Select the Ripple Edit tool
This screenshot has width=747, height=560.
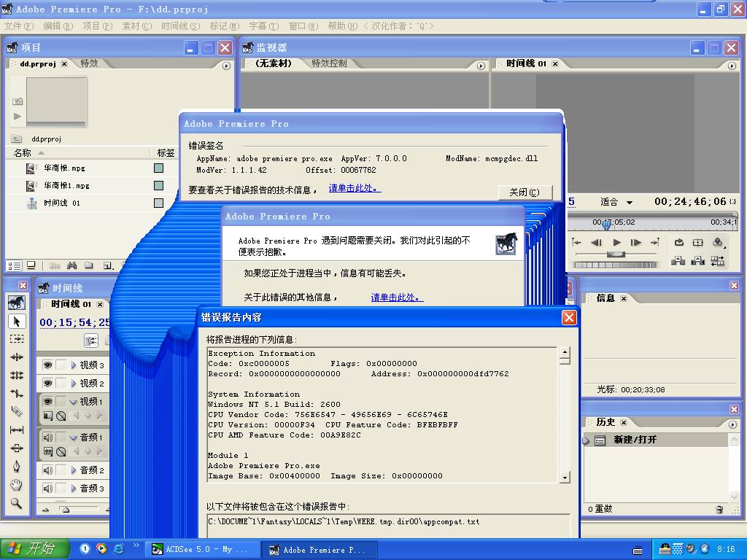coord(17,357)
